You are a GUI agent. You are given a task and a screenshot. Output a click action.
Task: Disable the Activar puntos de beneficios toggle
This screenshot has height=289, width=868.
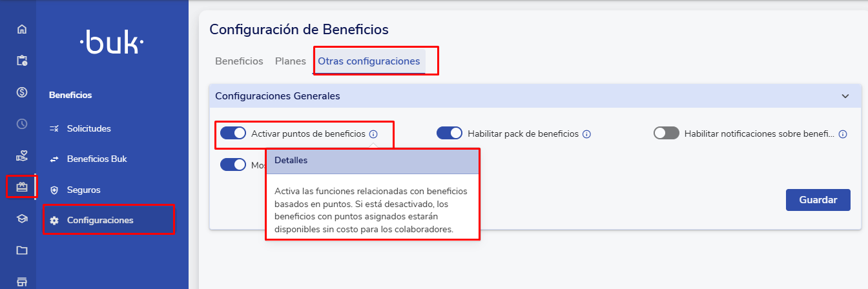tap(233, 134)
